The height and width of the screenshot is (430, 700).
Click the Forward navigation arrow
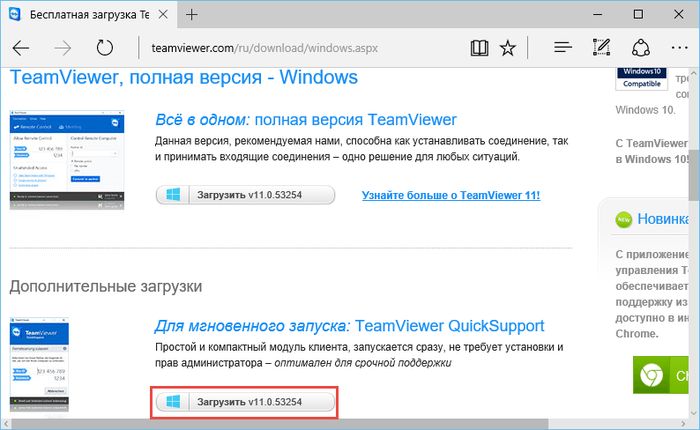click(x=62, y=48)
